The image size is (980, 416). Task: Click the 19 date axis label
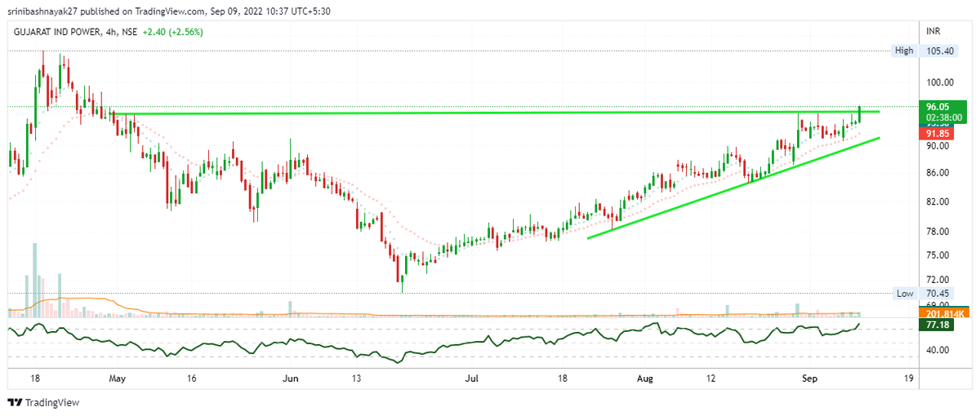(908, 378)
